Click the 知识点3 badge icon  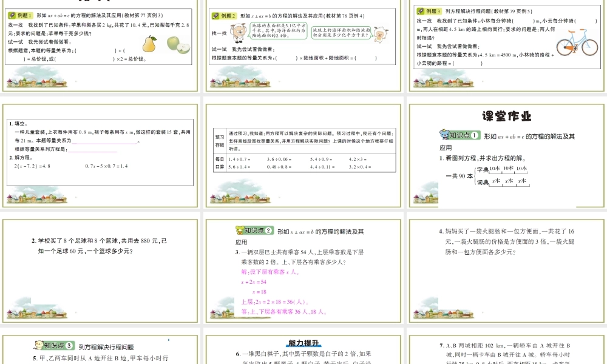[x=53, y=346]
